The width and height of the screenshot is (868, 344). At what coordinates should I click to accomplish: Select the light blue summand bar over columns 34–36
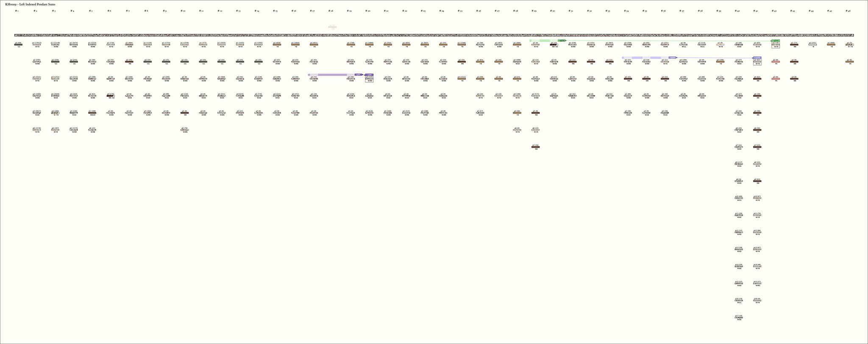click(644, 58)
